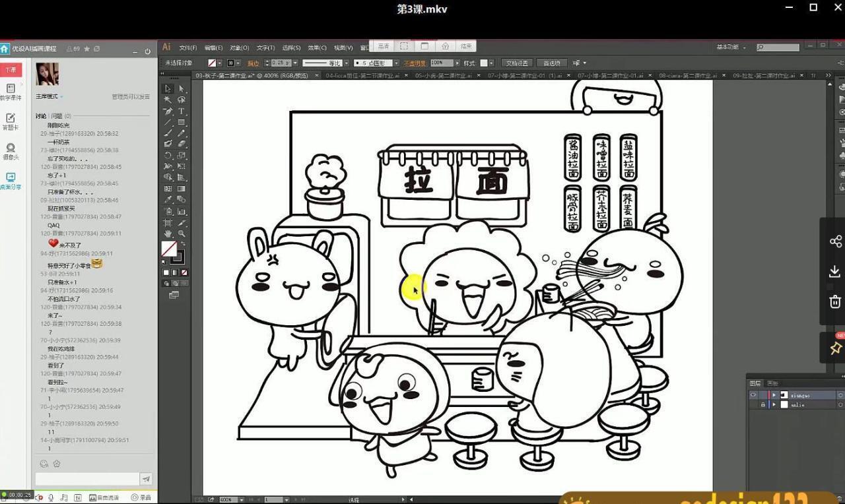Select the Rectangle tool
Image resolution: width=845 pixels, height=504 pixels.
tap(182, 122)
